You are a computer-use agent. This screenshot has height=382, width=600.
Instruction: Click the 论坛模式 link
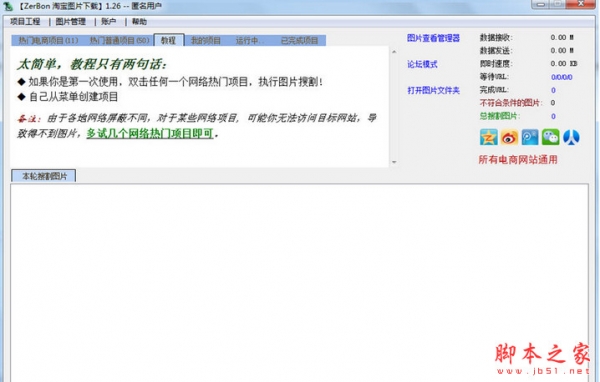click(x=422, y=64)
